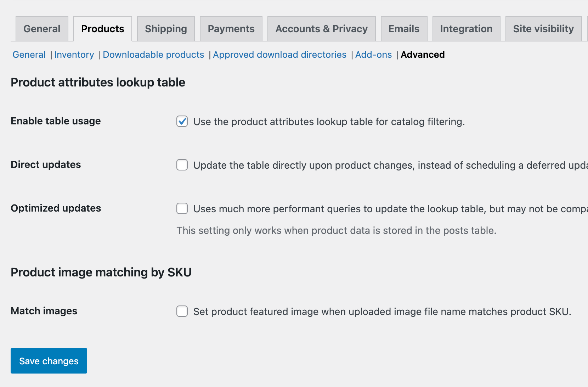Open the Integration settings tab
The width and height of the screenshot is (588, 387).
pyautogui.click(x=466, y=29)
